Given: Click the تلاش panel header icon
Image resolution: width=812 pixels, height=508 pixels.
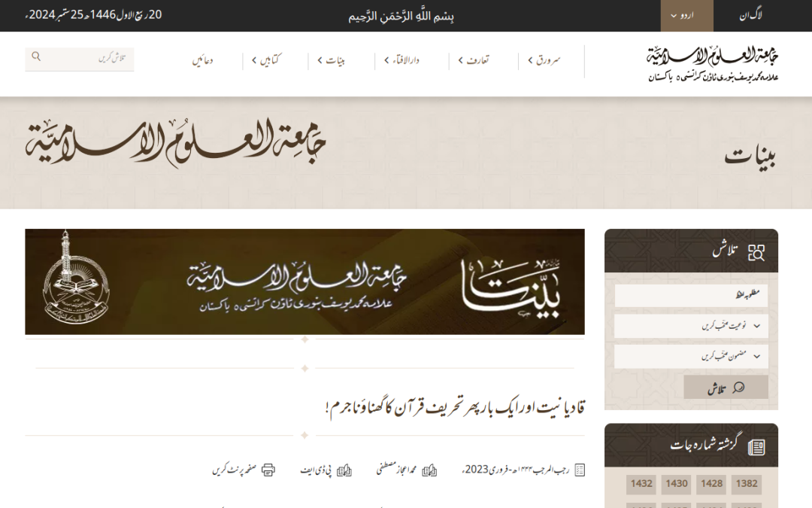Looking at the screenshot, I should [x=756, y=252].
